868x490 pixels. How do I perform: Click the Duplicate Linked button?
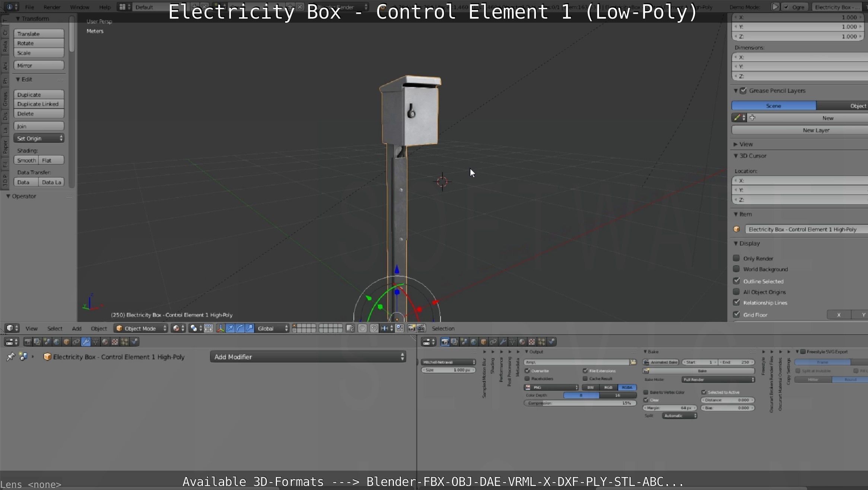pos(39,104)
